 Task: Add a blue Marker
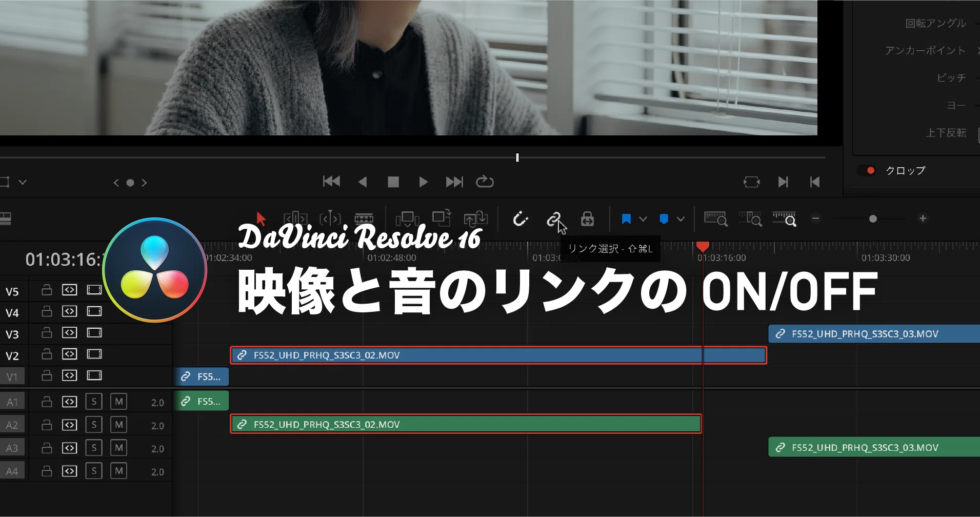pos(664,219)
